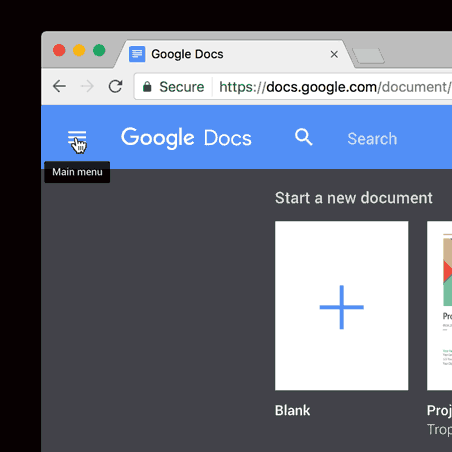Click the Search input field

point(372,139)
